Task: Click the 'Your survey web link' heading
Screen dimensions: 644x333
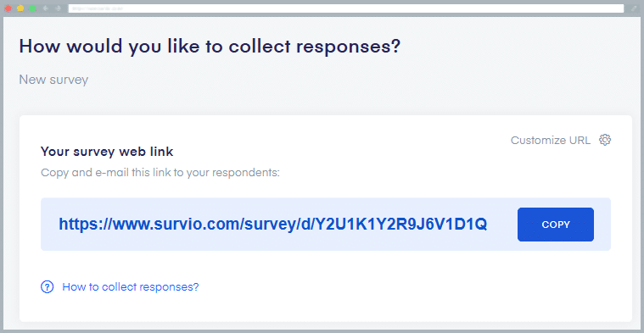Action: (x=107, y=152)
